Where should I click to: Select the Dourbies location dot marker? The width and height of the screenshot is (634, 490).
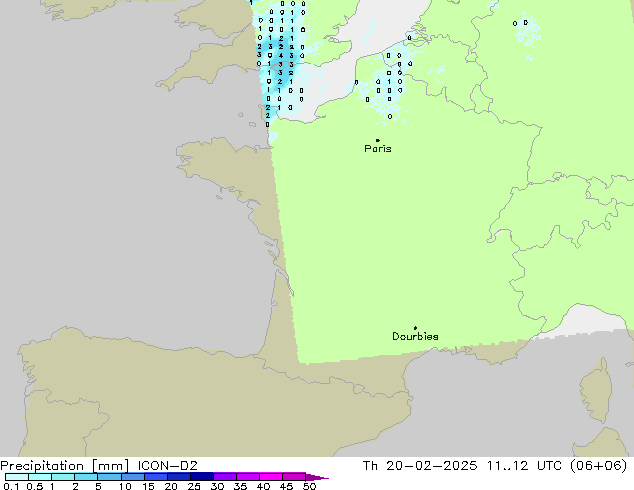(x=415, y=328)
